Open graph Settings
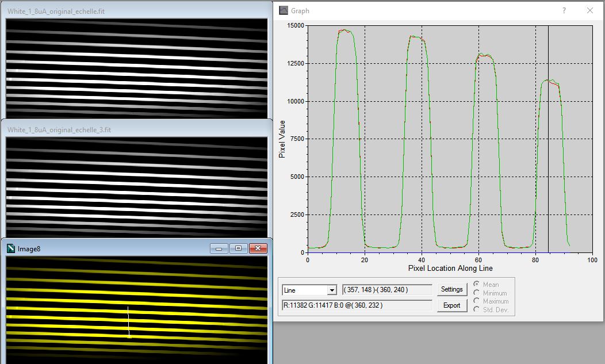 click(452, 289)
